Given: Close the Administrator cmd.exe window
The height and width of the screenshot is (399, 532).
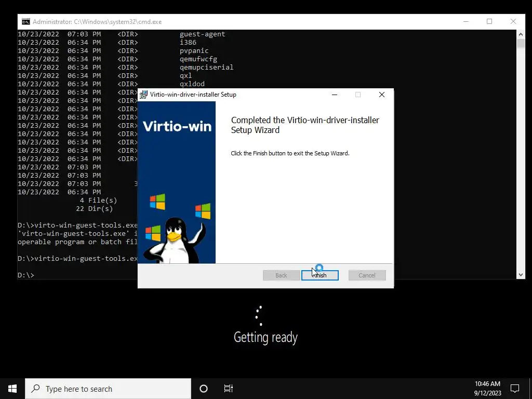Looking at the screenshot, I should (x=513, y=21).
